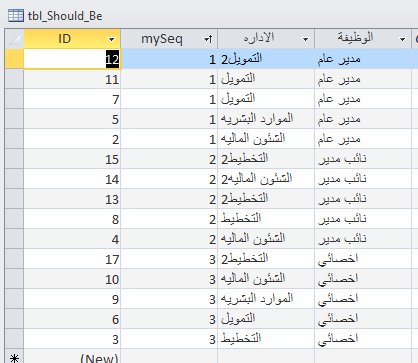Select the mySeq column header

point(169,39)
